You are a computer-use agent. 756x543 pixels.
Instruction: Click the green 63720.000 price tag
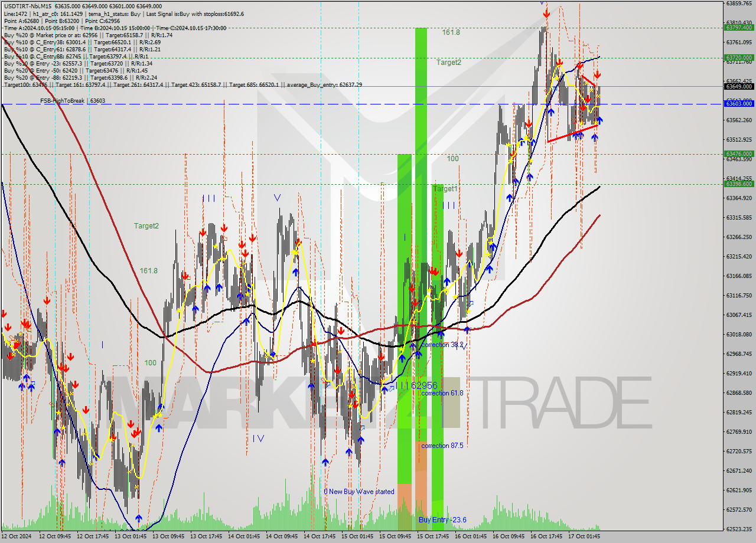[738, 58]
